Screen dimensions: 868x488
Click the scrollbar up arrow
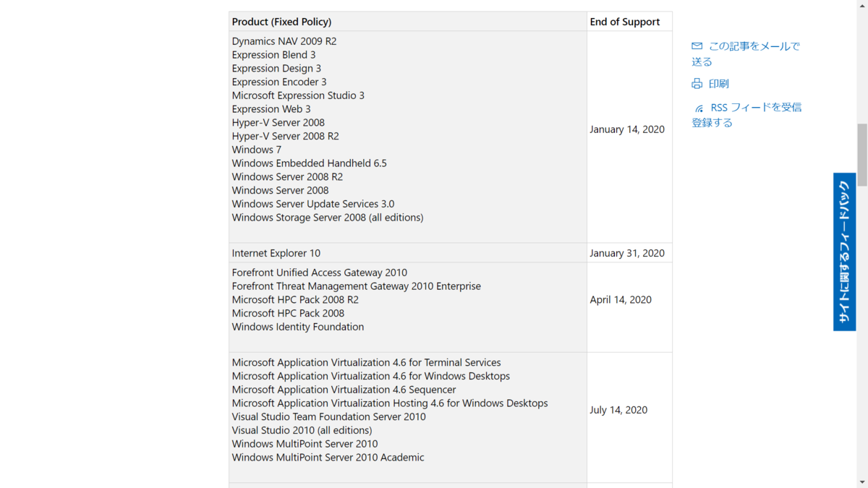(861, 6)
